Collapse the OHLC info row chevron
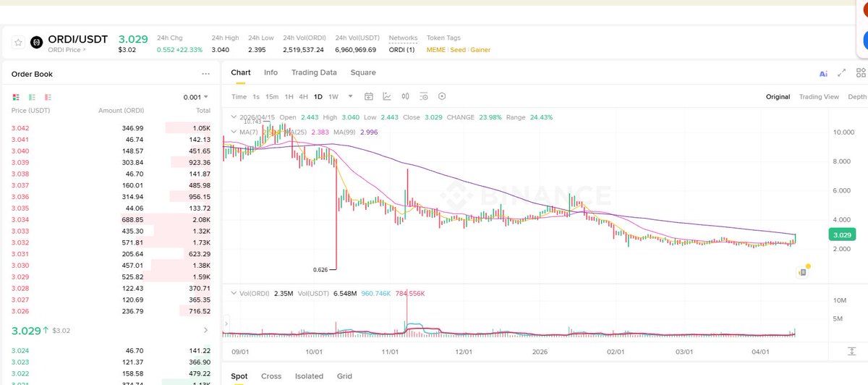This screenshot has width=868, height=385. [233, 117]
